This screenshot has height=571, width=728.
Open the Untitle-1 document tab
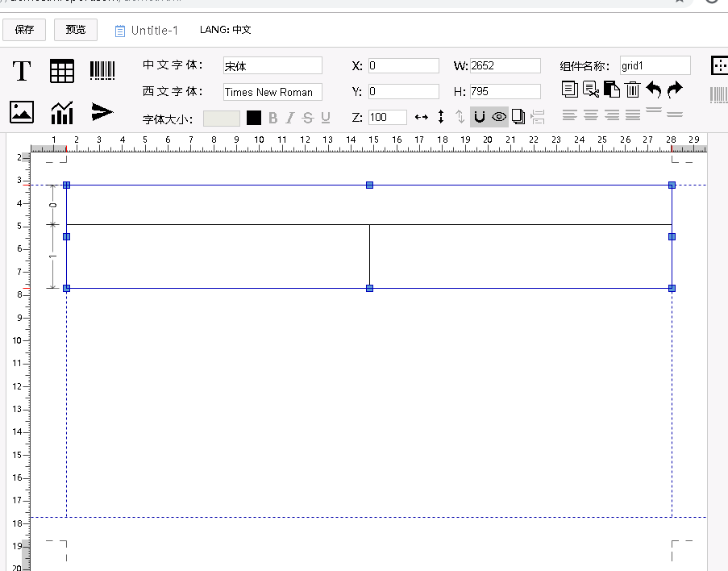coord(146,31)
